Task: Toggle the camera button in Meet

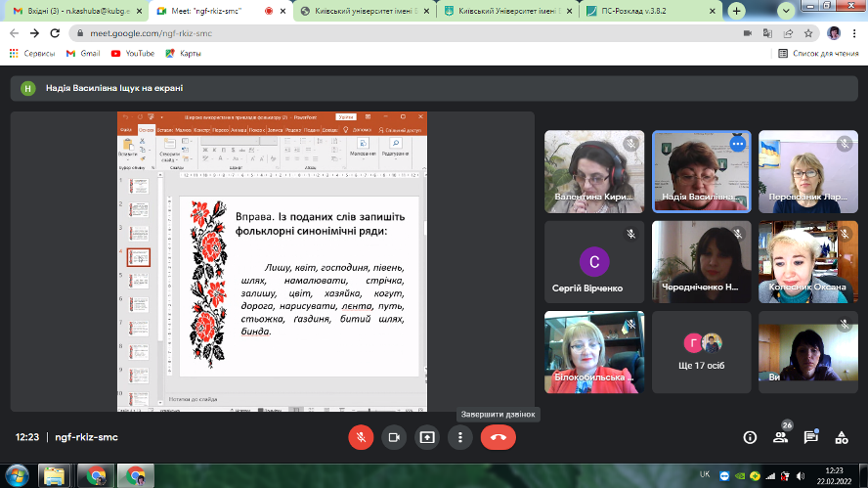Action: click(394, 437)
